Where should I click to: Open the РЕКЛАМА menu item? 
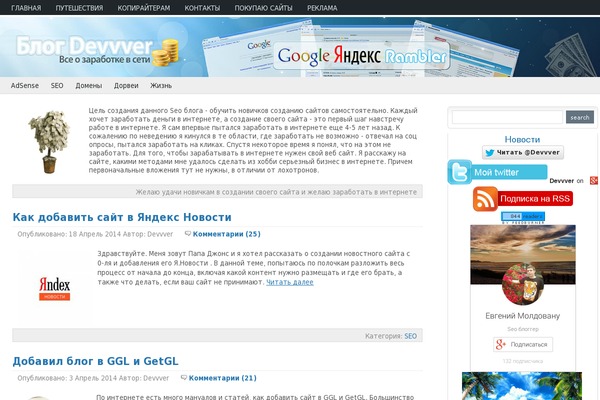point(322,8)
